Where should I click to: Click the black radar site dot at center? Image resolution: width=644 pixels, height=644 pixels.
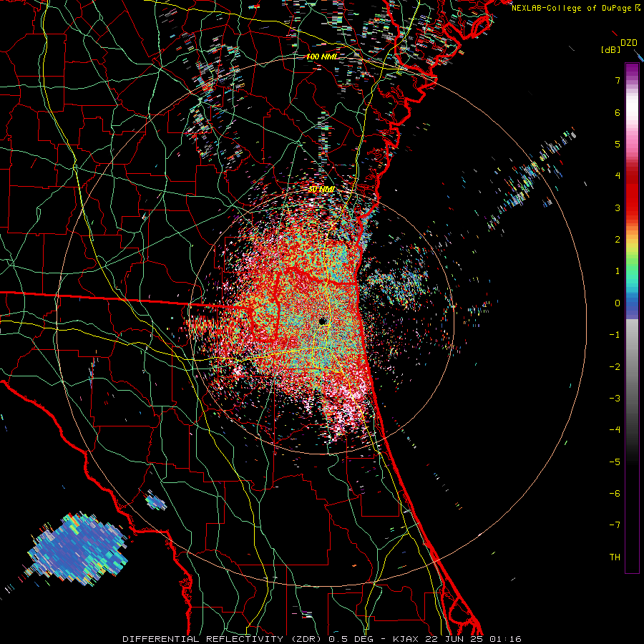(x=323, y=321)
